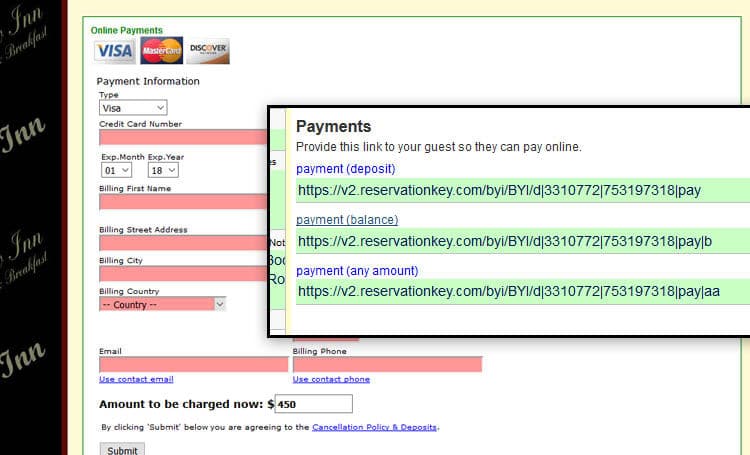Open the Billing Country dropdown
The image size is (750, 455).
(163, 304)
